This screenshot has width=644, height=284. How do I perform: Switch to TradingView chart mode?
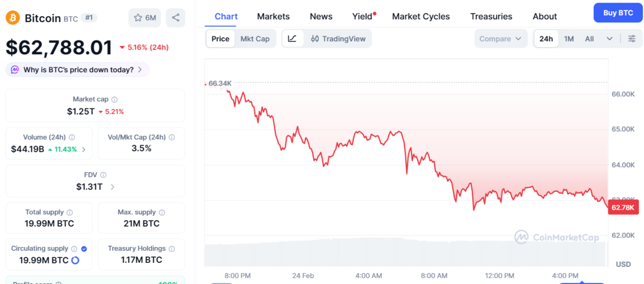tap(339, 39)
